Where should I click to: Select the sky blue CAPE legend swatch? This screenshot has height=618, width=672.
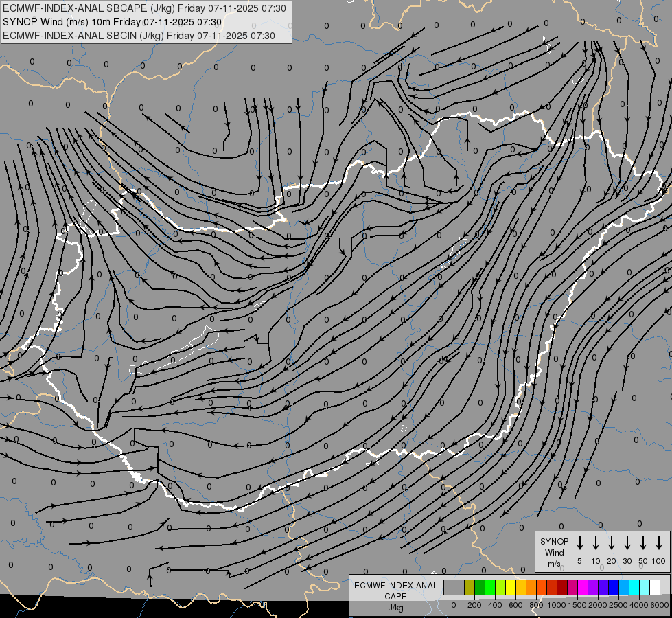(625, 587)
